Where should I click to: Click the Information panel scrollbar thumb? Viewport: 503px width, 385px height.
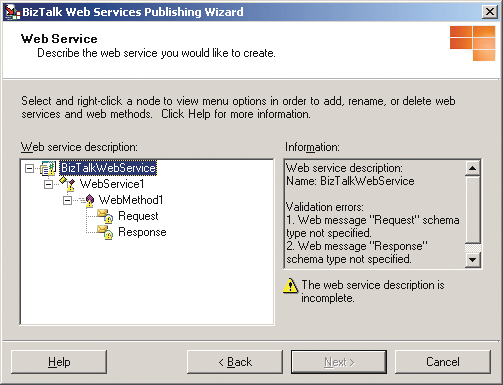point(472,209)
